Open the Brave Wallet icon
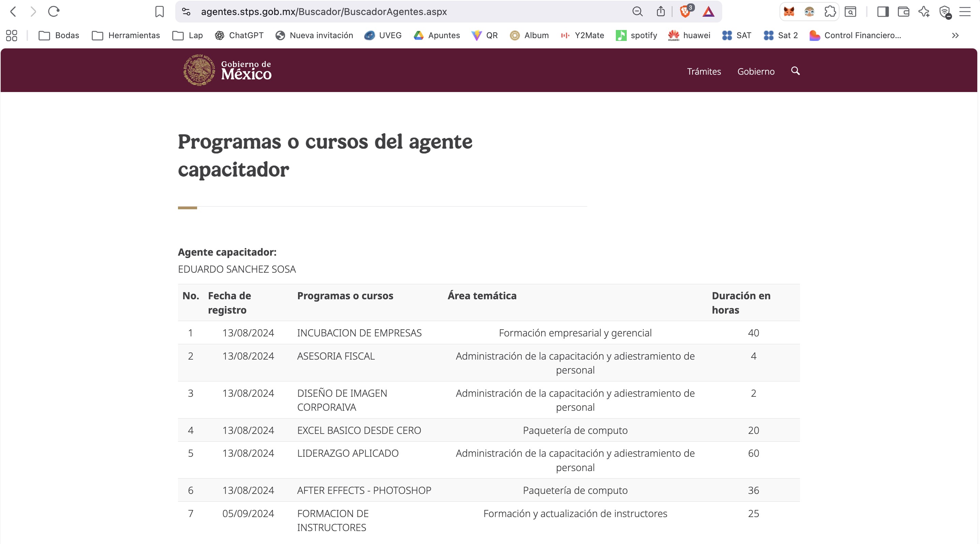The width and height of the screenshot is (980, 544). 904,12
